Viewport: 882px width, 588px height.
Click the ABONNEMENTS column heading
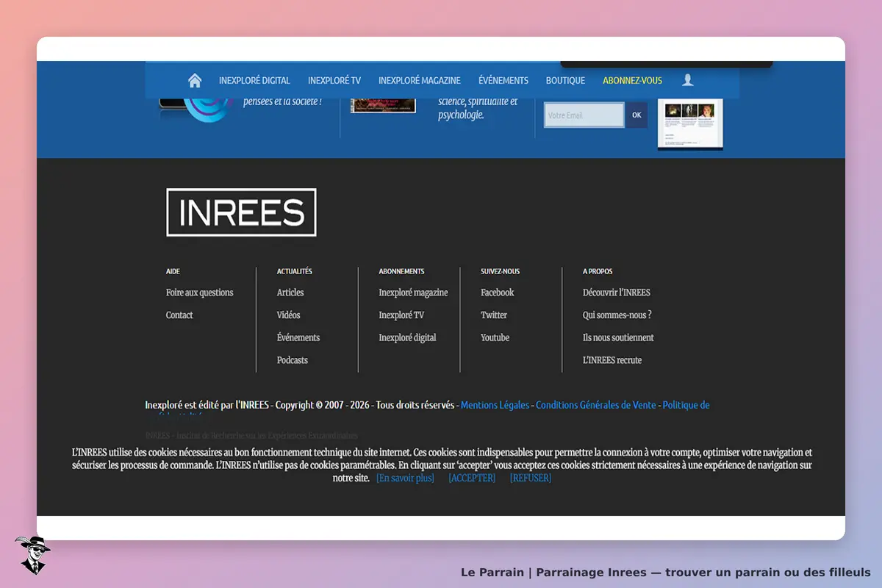[x=401, y=271]
